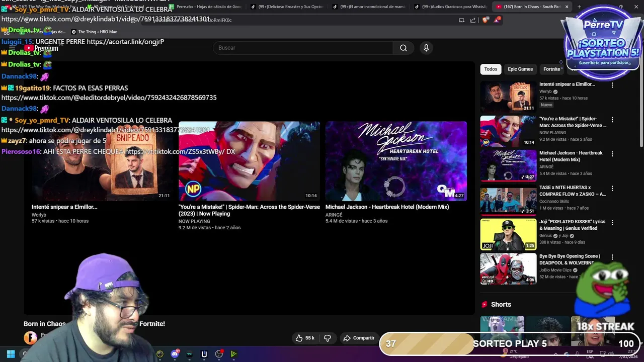Switch to Audios Graciosos para WhatsApp tab
Image resolution: width=644 pixels, height=362 pixels.
[x=451, y=7]
